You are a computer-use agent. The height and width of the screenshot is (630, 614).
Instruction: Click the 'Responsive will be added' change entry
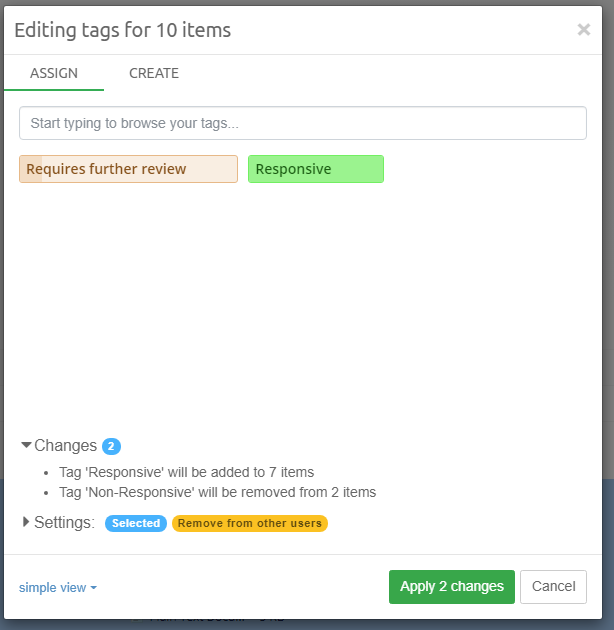[186, 472]
